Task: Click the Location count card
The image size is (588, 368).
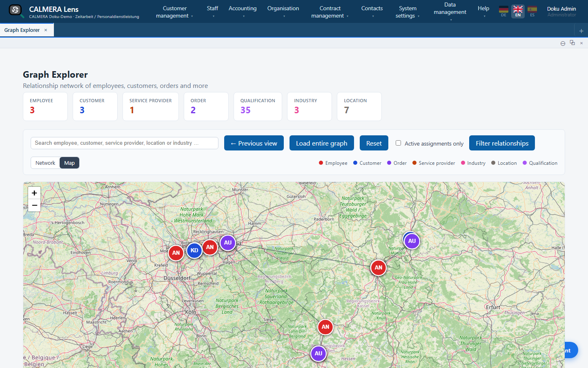Action: tap(359, 106)
